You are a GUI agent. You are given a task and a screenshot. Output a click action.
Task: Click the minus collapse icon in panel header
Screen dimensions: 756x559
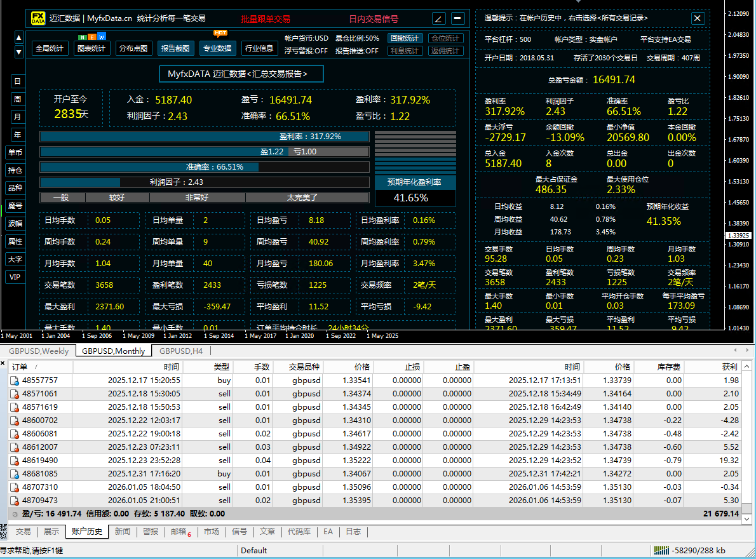pyautogui.click(x=458, y=18)
